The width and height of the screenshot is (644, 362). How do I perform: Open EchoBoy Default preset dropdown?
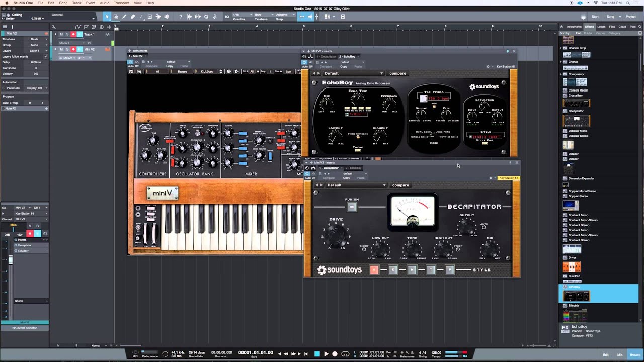(353, 73)
